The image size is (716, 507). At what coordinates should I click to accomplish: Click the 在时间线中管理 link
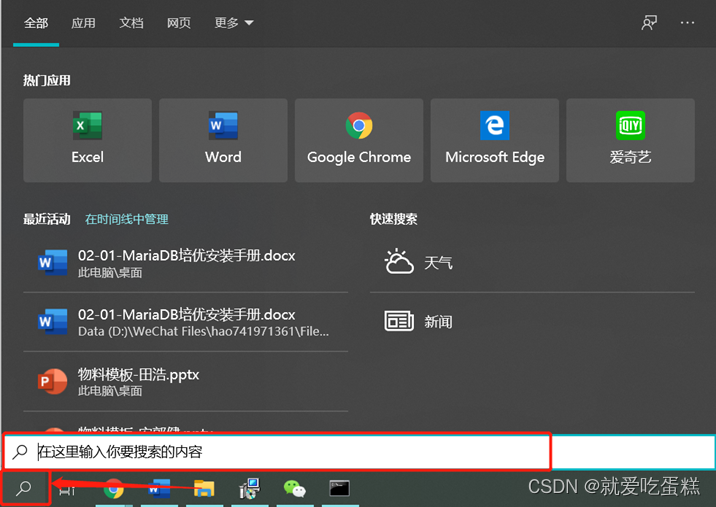click(126, 219)
